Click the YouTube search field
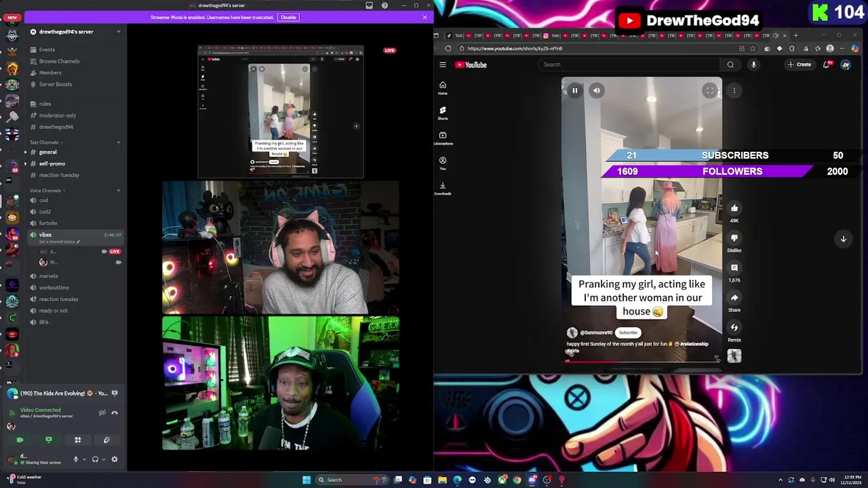The image size is (868, 488). click(x=630, y=64)
